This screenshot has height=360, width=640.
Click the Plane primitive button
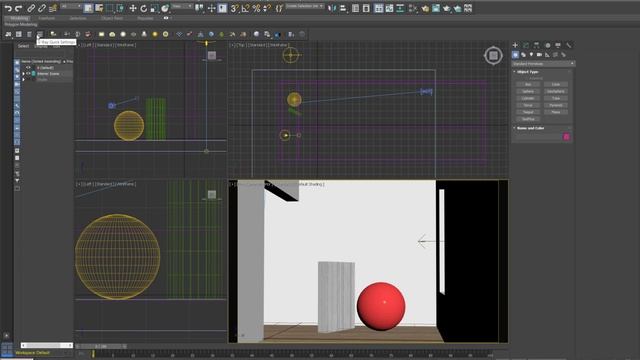[556, 112]
